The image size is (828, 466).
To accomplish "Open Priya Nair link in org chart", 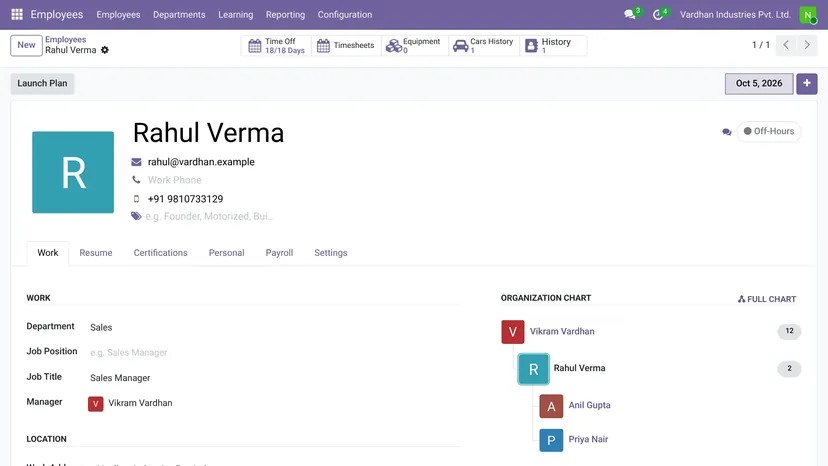I will click(x=588, y=440).
